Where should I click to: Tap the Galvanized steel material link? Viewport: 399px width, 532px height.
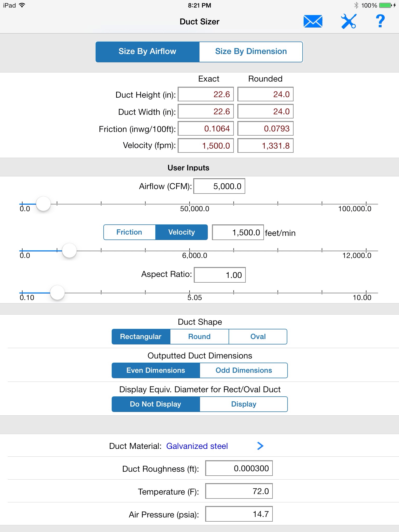point(197,446)
